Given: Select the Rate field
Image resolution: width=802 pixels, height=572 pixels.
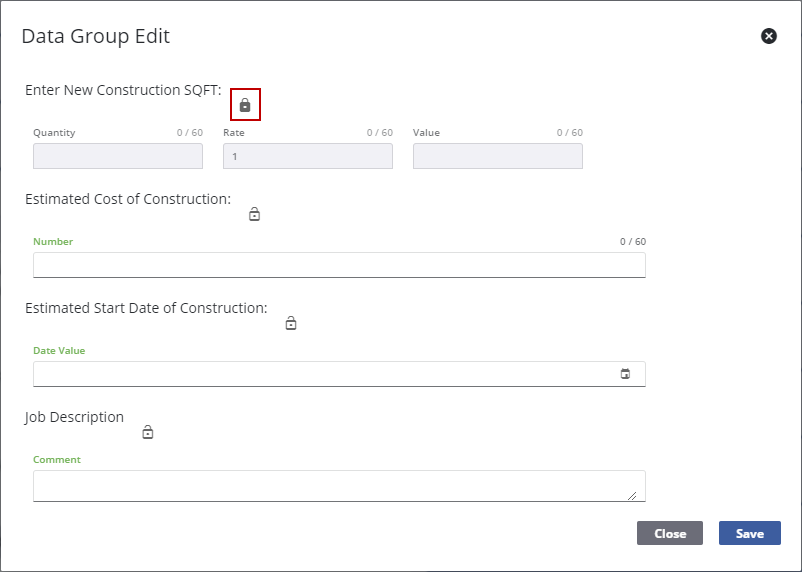Looking at the screenshot, I should pos(308,156).
